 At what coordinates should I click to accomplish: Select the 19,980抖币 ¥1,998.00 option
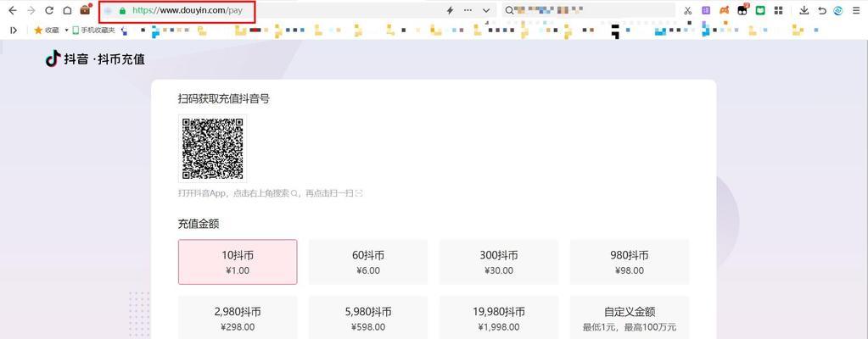click(x=499, y=318)
